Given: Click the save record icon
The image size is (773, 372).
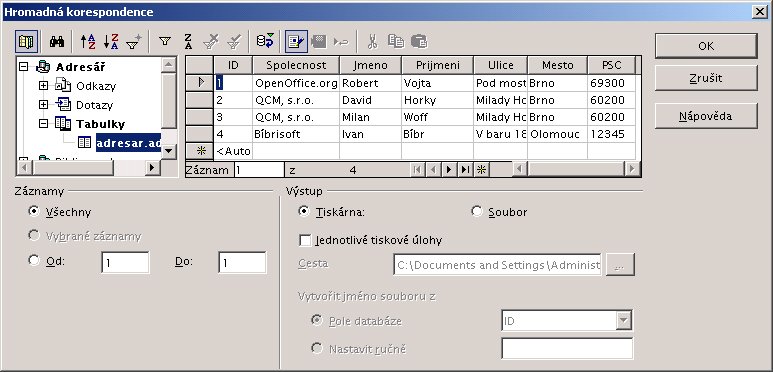Looking at the screenshot, I should (318, 41).
